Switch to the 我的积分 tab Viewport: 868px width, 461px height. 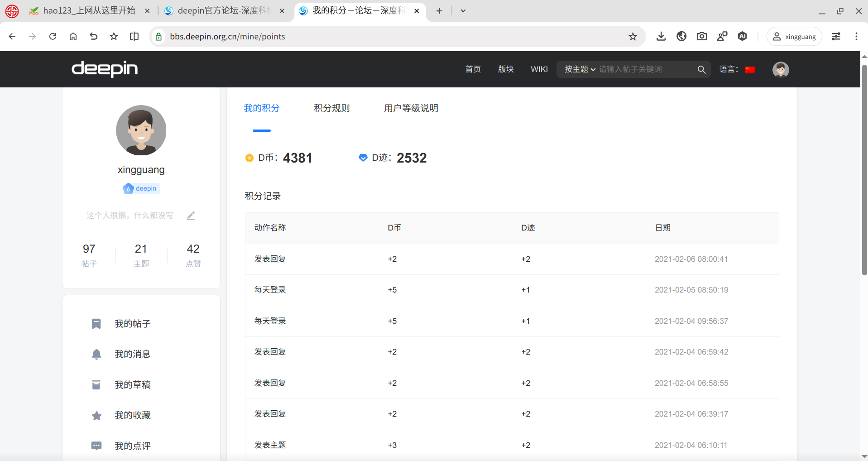262,108
